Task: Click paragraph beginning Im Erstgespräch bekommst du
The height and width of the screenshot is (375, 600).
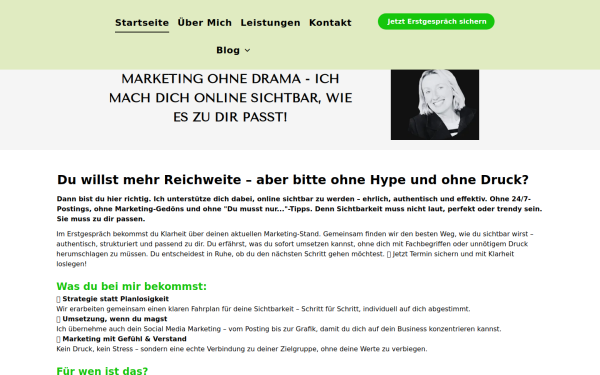Action: [295, 249]
